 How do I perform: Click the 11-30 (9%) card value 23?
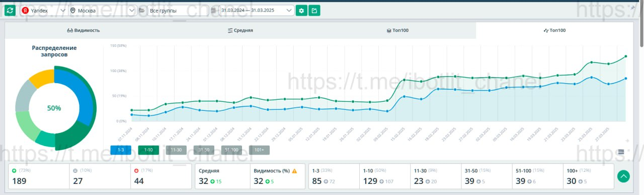tap(419, 181)
